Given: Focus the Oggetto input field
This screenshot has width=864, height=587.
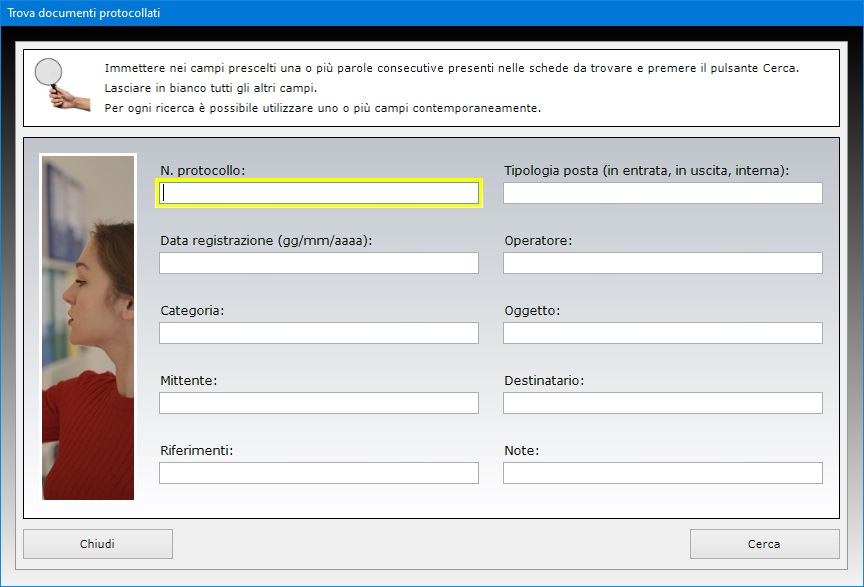Looking at the screenshot, I should [663, 333].
